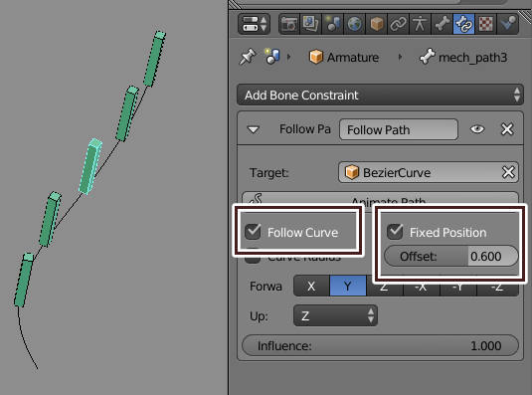Select the lowest bone on the curve
This screenshot has height=395, width=532.
(24, 280)
